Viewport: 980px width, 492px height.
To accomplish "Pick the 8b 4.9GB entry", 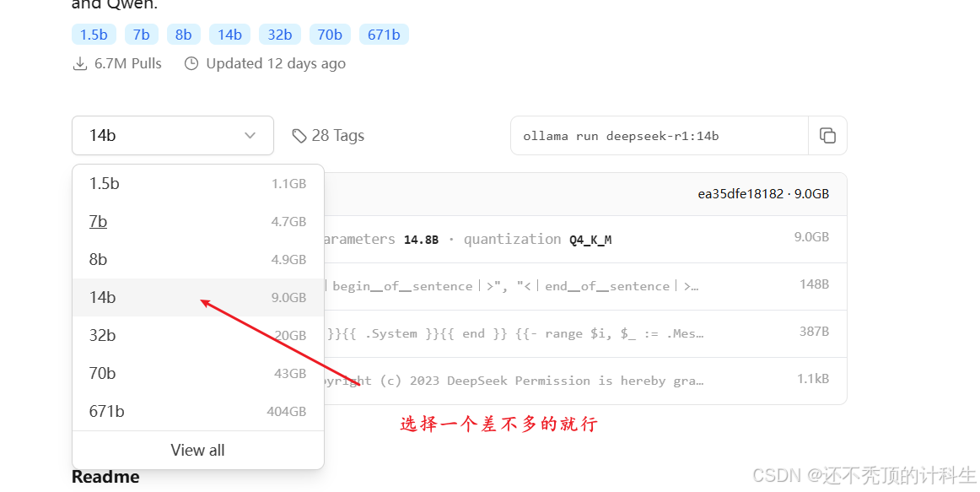I will (198, 259).
